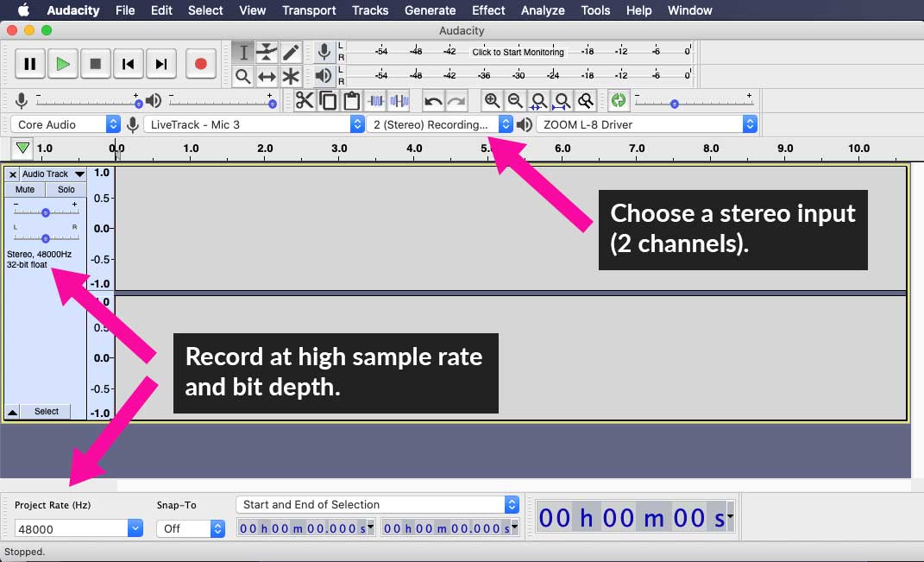Click 'Click to Start Monitoring' meter

coord(518,52)
